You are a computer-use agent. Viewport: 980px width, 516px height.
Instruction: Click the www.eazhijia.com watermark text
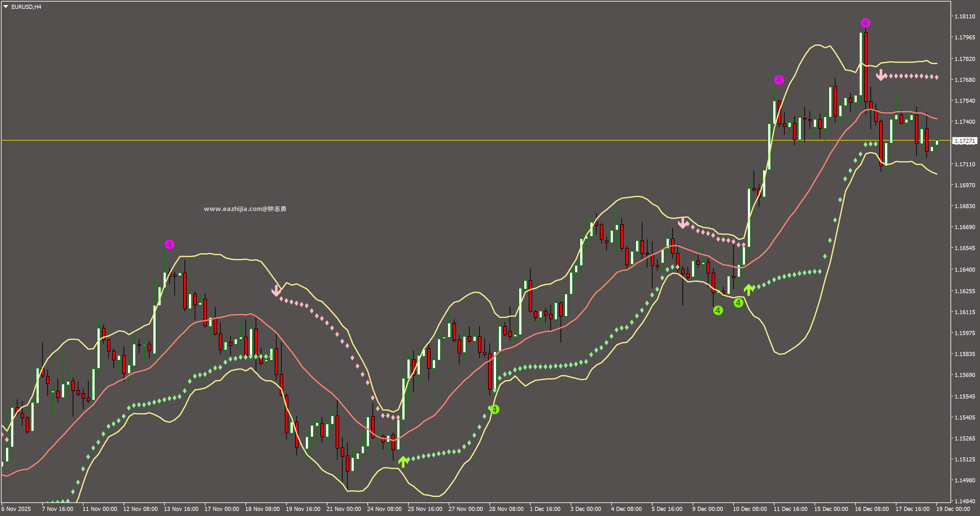tap(245, 209)
